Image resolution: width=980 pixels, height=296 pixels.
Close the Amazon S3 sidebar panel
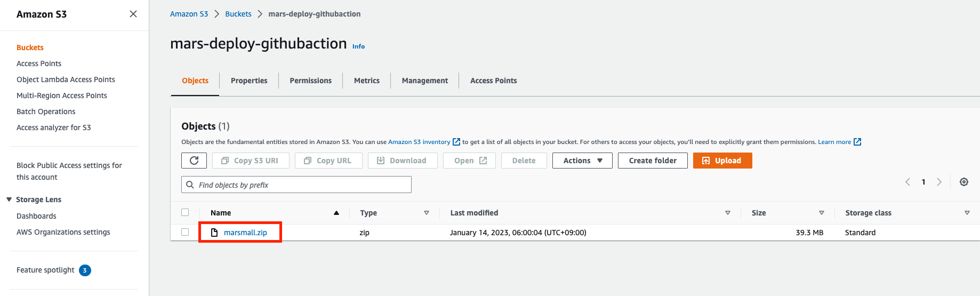(x=133, y=14)
